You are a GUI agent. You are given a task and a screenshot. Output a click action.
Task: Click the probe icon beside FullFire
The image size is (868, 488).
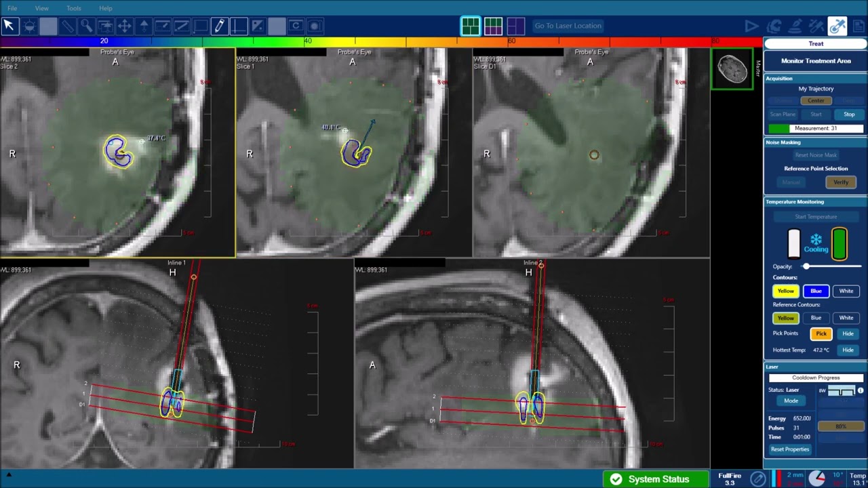pos(757,479)
